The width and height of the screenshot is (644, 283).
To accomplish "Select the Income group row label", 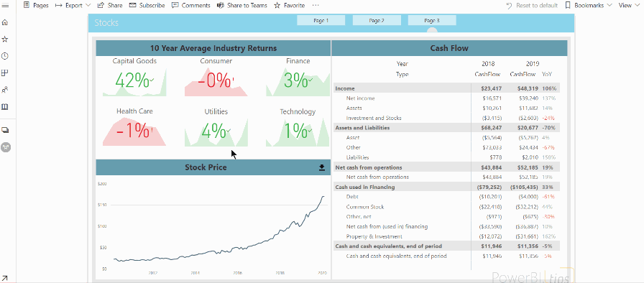I will (x=345, y=88).
